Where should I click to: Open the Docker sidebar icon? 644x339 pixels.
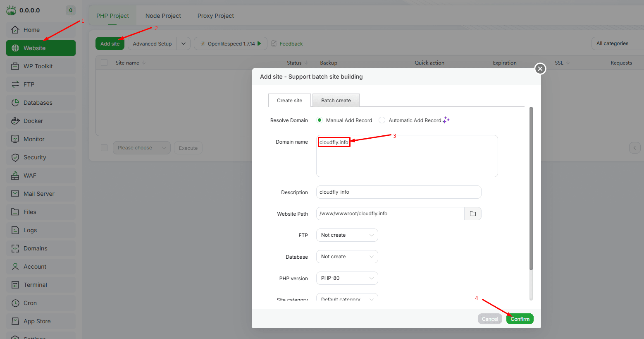point(15,121)
